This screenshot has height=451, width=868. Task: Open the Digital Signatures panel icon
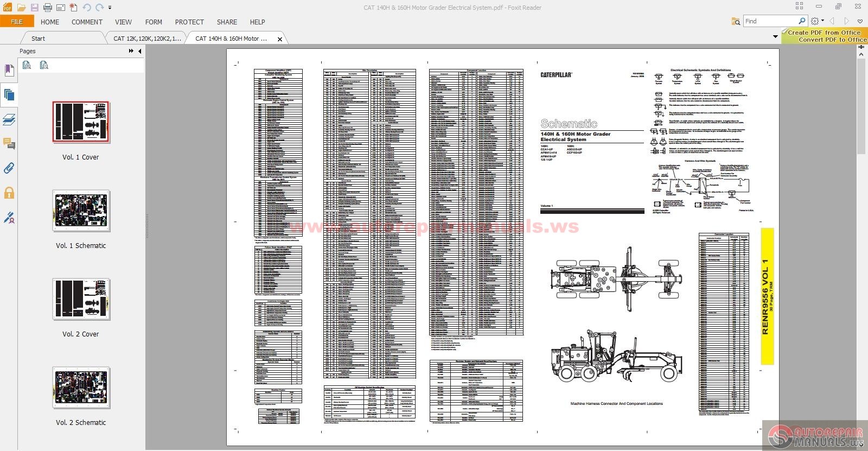pyautogui.click(x=9, y=218)
